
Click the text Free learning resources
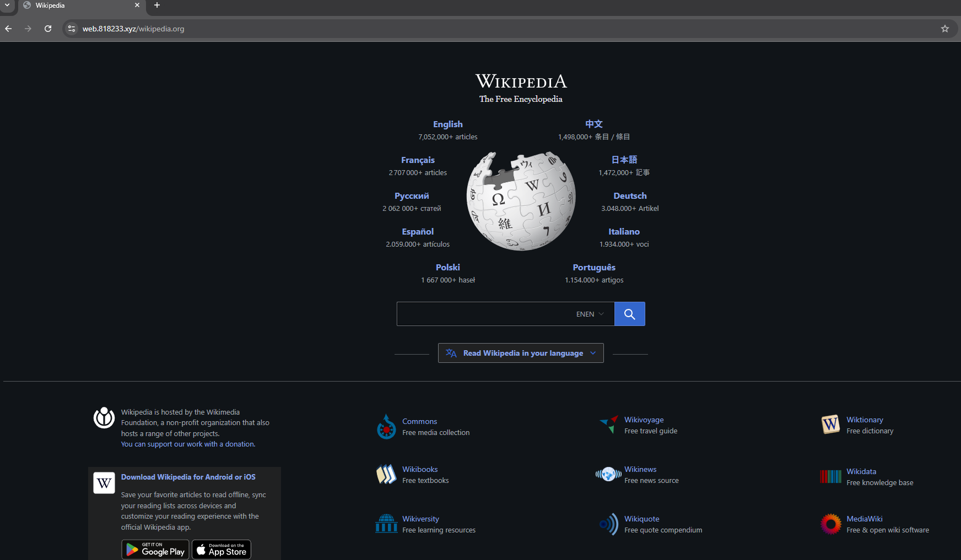click(x=439, y=530)
